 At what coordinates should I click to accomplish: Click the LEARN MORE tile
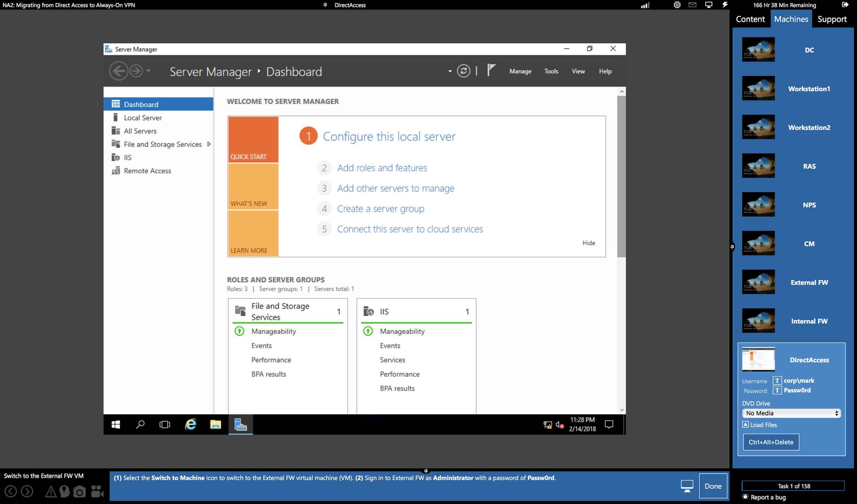click(x=253, y=233)
